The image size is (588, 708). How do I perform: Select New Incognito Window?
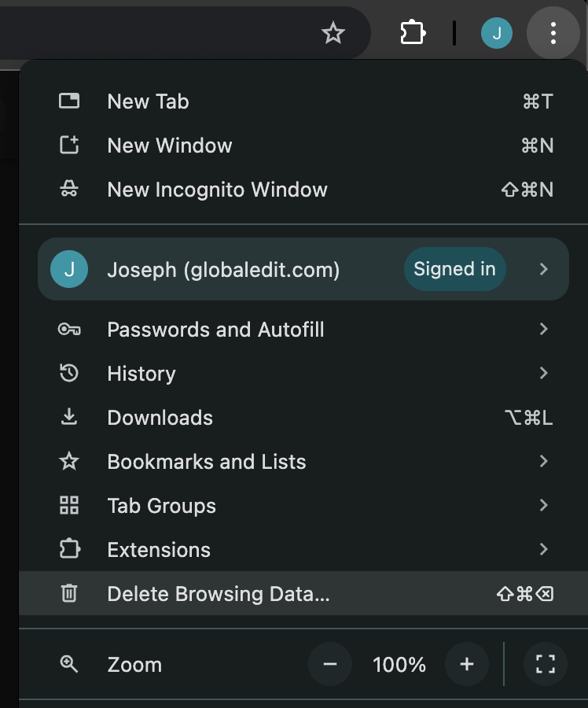coord(217,190)
